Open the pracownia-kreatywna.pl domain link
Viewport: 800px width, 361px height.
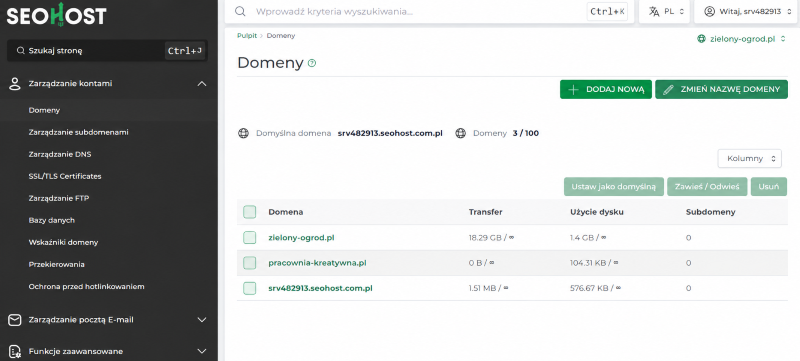pyautogui.click(x=317, y=263)
